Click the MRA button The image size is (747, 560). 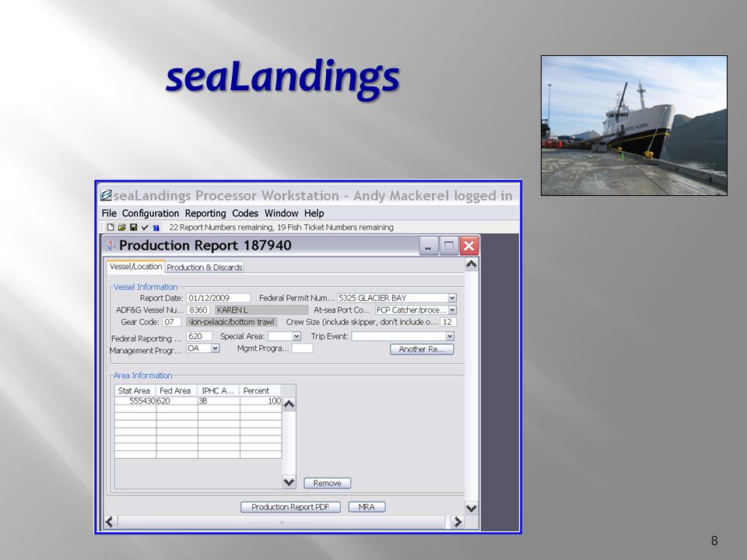pos(366,507)
